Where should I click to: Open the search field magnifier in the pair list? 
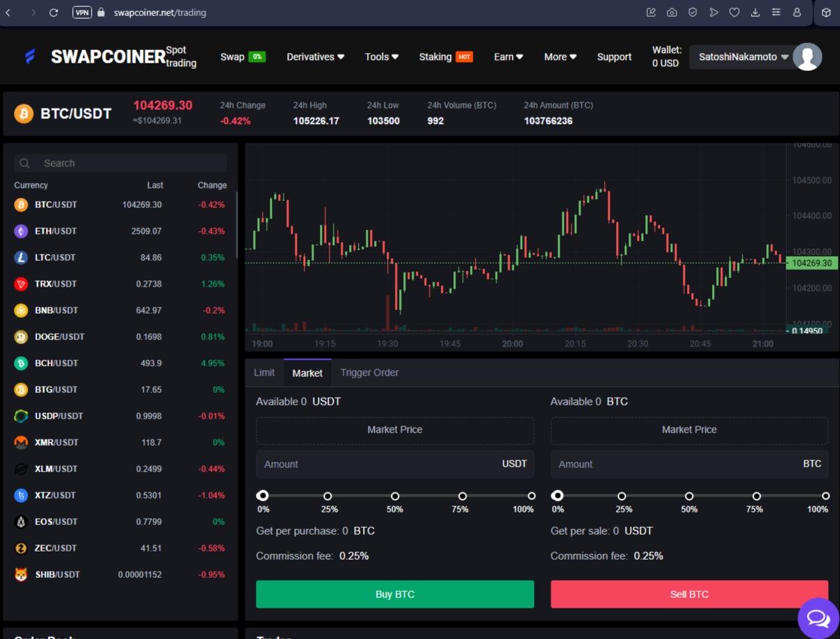point(24,163)
